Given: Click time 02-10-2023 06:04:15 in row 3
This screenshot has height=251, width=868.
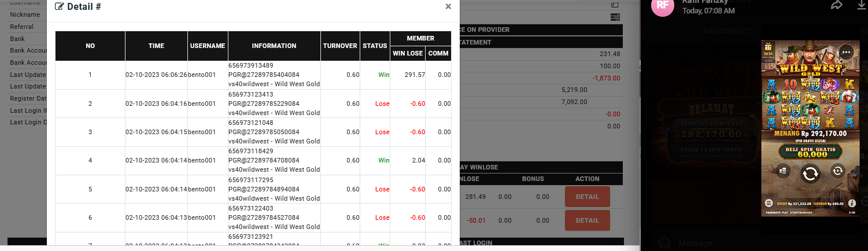Looking at the screenshot, I should coord(156,132).
